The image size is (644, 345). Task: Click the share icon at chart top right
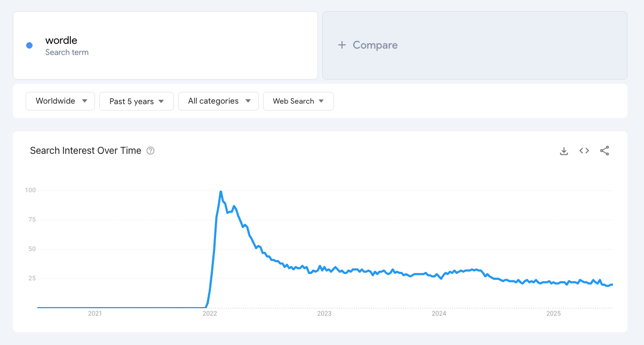point(605,151)
